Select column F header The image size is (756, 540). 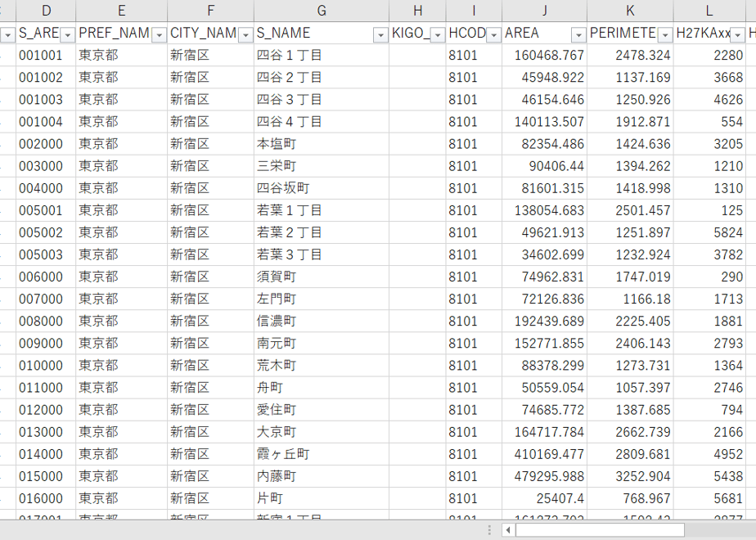[211, 11]
